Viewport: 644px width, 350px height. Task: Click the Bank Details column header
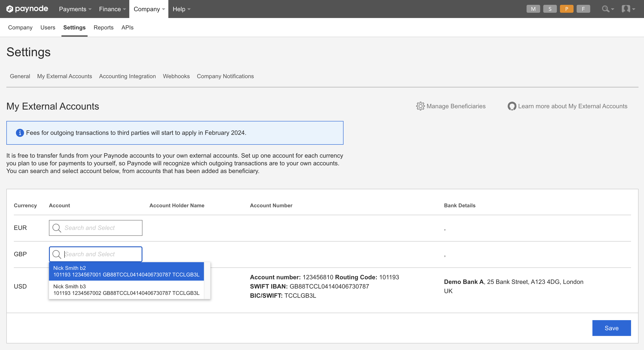[459, 206]
